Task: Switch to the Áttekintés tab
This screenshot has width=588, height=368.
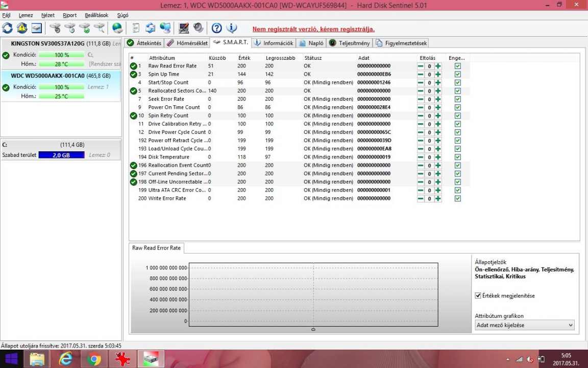Action: pyautogui.click(x=144, y=43)
